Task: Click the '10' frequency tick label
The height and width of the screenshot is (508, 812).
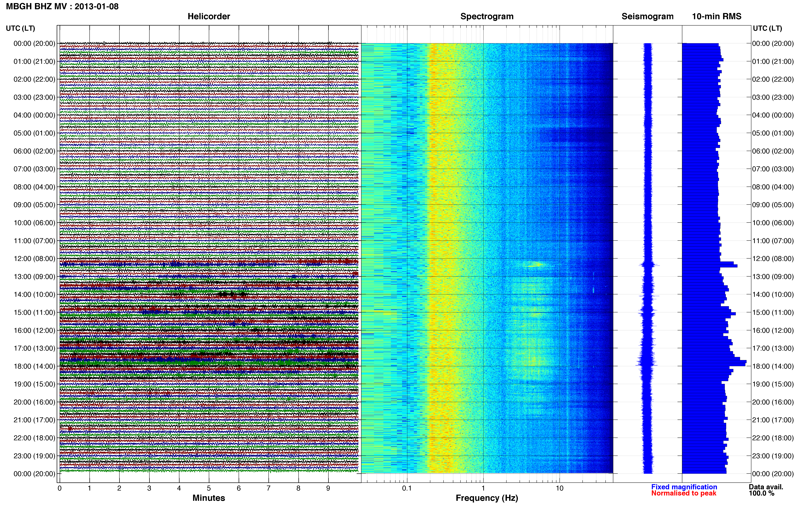Action: pos(559,488)
